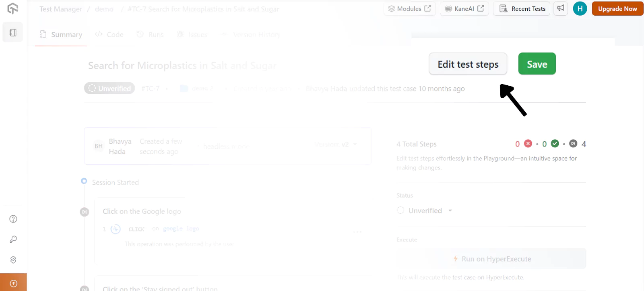
Task: Open KaneAI link button
Action: pyautogui.click(x=464, y=8)
